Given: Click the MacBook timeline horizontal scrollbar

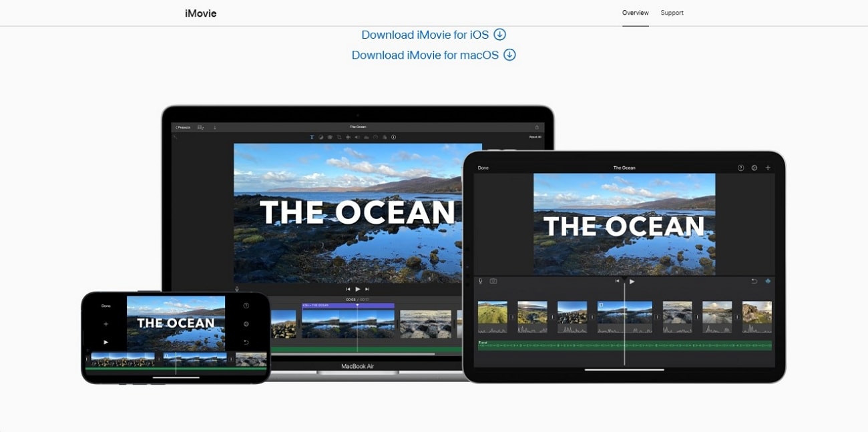Looking at the screenshot, I should (x=353, y=354).
